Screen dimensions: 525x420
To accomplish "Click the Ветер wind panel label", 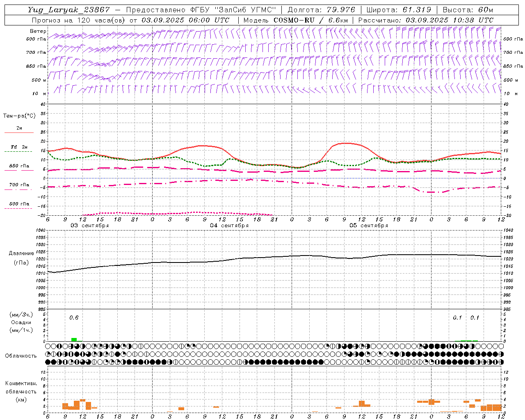I will [38, 31].
